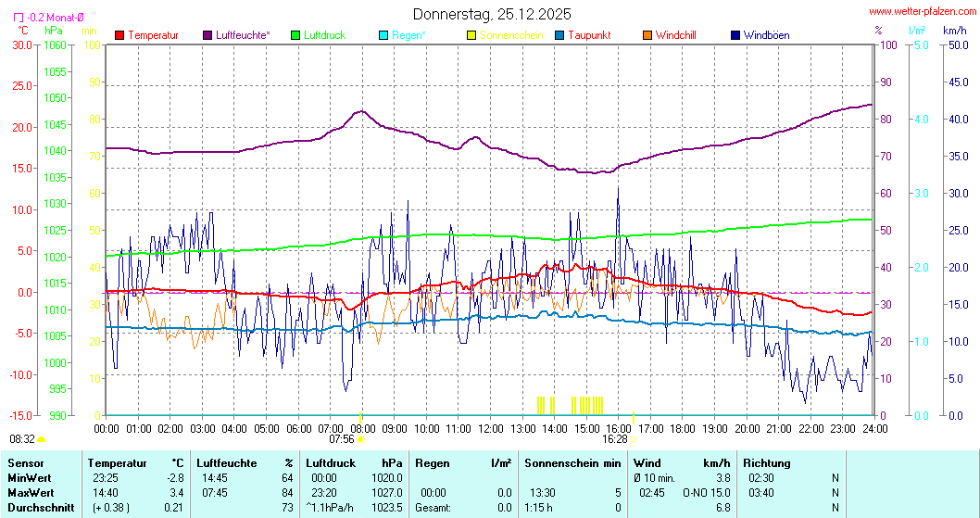Click the green Luftdruck legend square
980x518 pixels.
click(x=296, y=35)
